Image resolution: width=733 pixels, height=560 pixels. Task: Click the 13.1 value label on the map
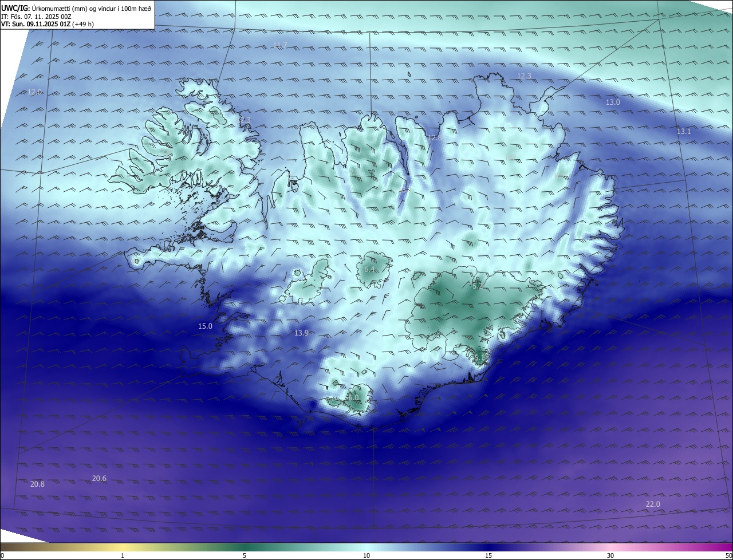[x=684, y=131]
